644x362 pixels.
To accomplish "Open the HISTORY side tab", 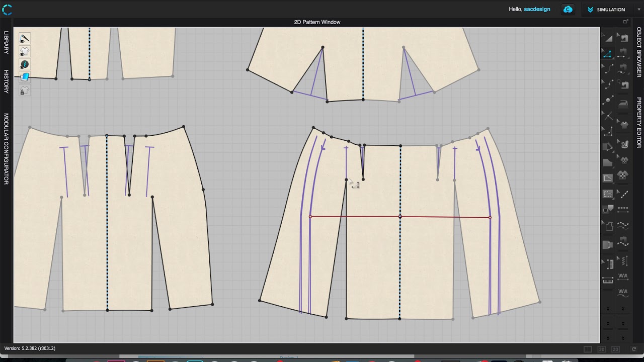I will tap(7, 81).
